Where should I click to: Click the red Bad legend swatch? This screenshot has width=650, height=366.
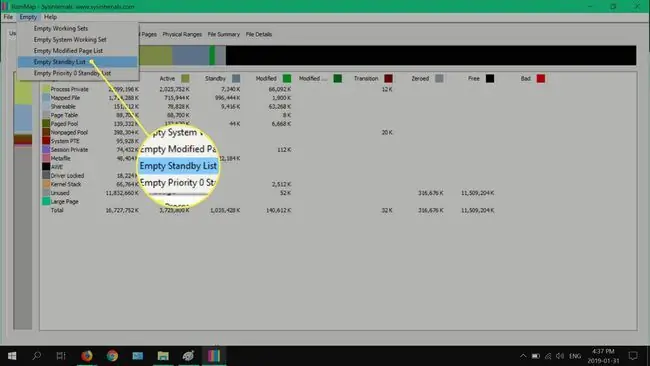(541, 78)
